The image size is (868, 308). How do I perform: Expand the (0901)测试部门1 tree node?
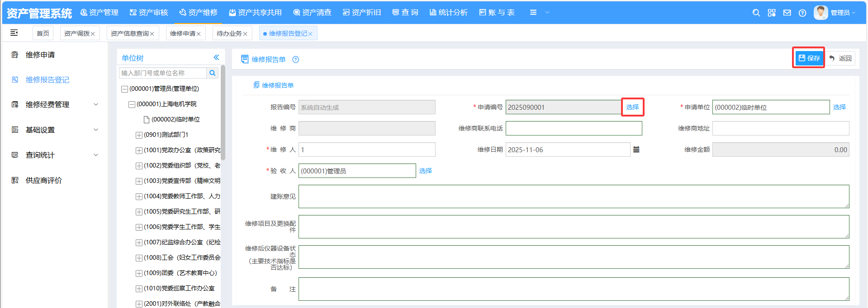click(x=139, y=135)
